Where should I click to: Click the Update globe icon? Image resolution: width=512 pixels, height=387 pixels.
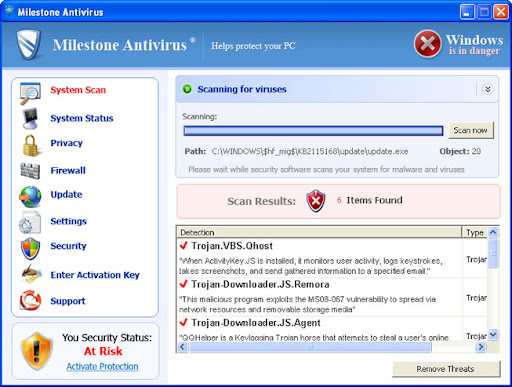pyautogui.click(x=30, y=197)
